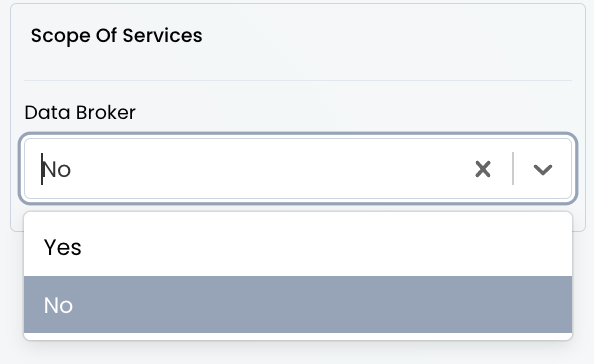The image size is (594, 364).
Task: Choose Yes for Data Broker
Action: pos(298,247)
